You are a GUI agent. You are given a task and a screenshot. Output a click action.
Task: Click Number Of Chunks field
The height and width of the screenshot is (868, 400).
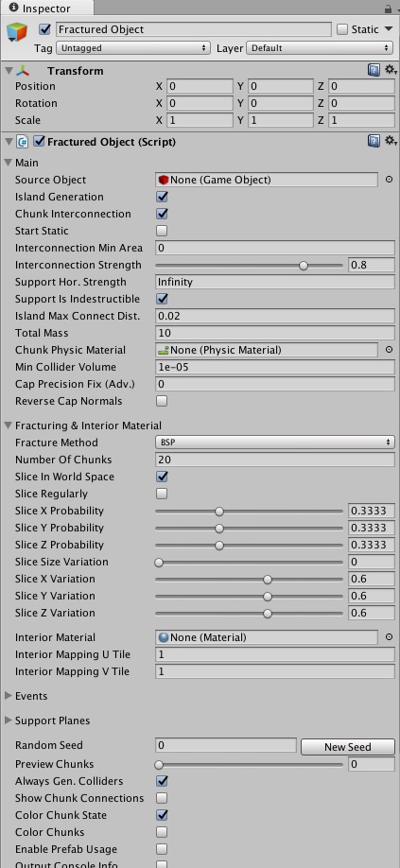click(x=275, y=460)
